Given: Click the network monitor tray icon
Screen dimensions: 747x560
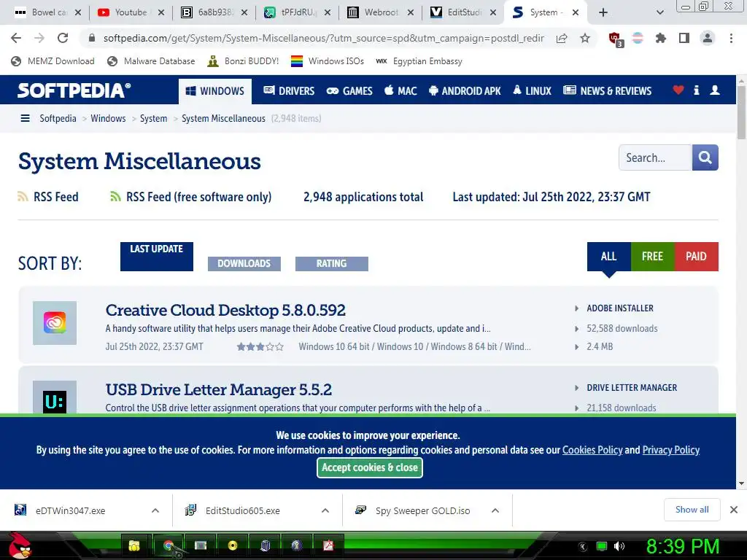Looking at the screenshot, I should pos(602,546).
